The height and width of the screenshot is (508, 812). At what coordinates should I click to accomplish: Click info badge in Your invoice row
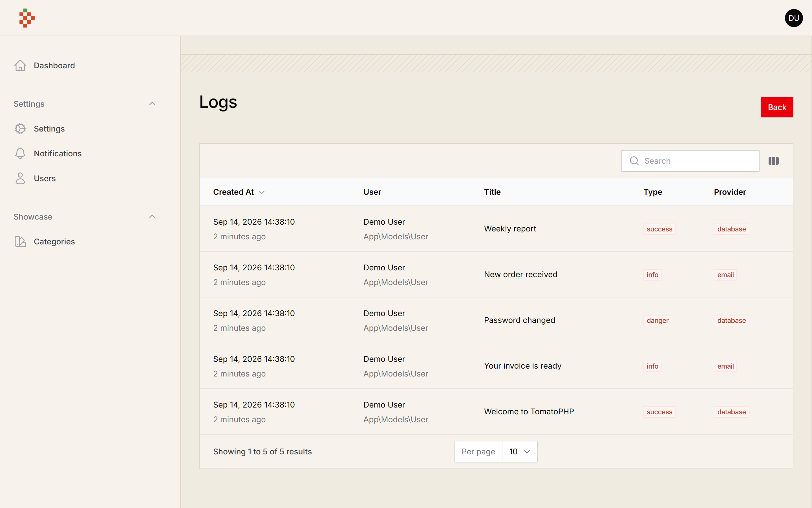point(652,366)
